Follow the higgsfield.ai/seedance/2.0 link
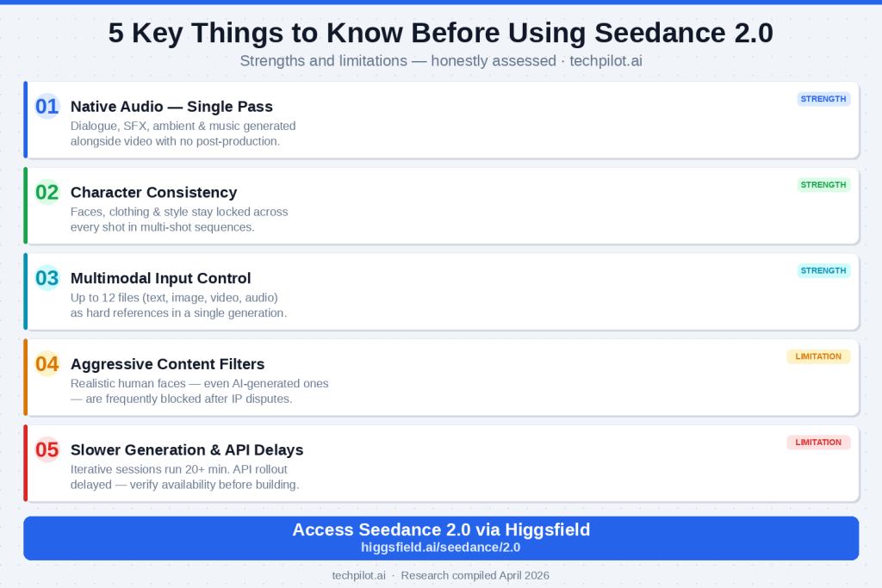The width and height of the screenshot is (882, 588). pyautogui.click(x=441, y=547)
